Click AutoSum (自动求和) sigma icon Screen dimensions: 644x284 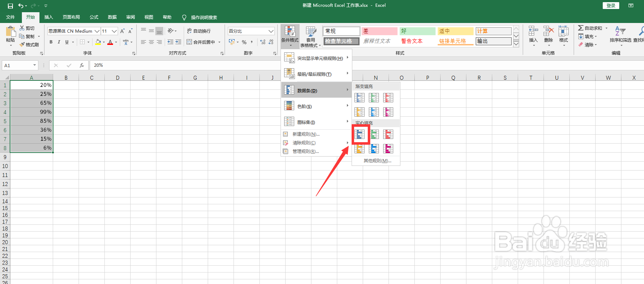tap(580, 28)
